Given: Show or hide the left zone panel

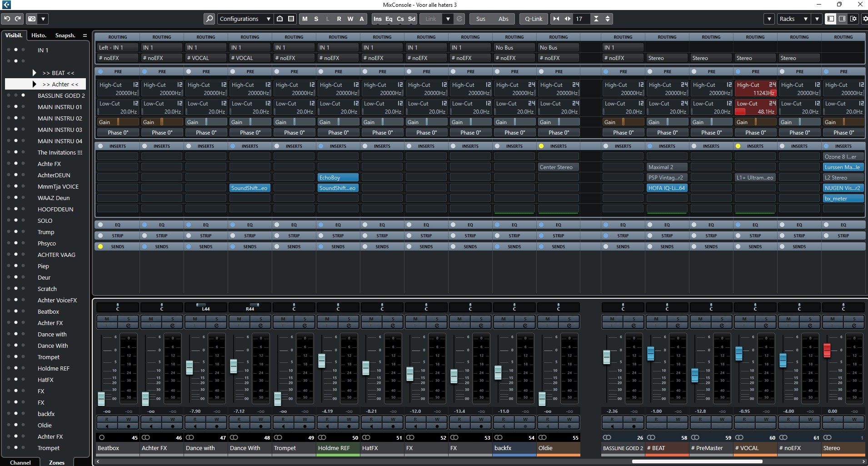Looking at the screenshot, I should (x=830, y=19).
